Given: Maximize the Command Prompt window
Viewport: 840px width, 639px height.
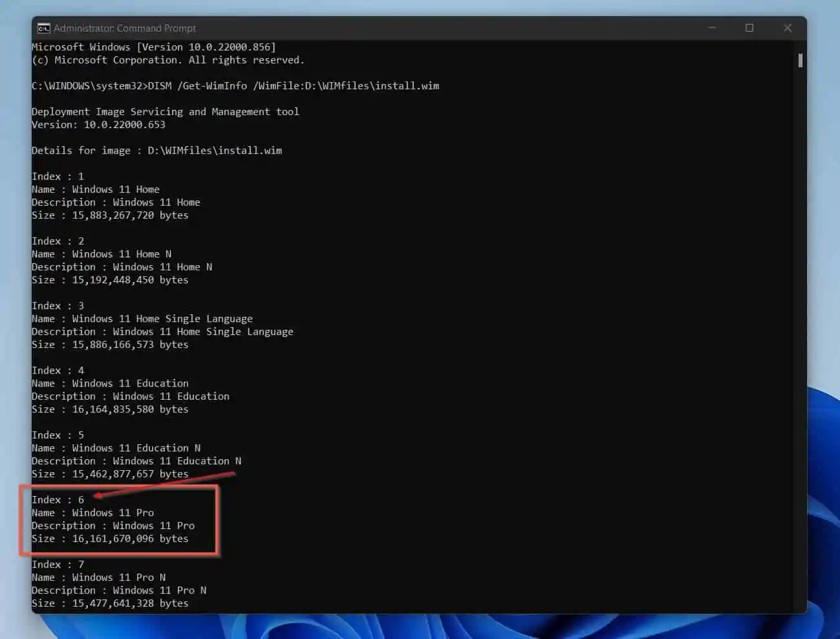Looking at the screenshot, I should point(749,28).
